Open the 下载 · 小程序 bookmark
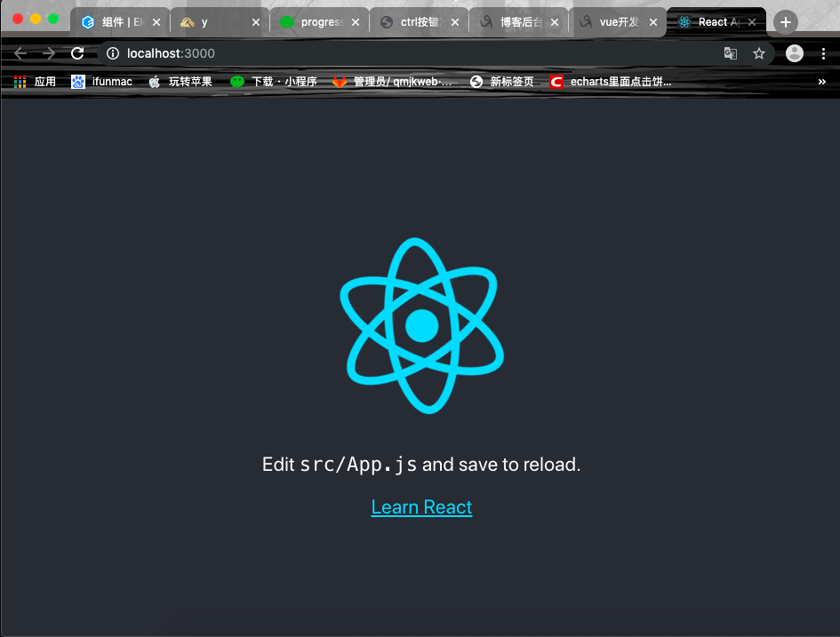Viewport: 840px width, 637px height. click(274, 82)
